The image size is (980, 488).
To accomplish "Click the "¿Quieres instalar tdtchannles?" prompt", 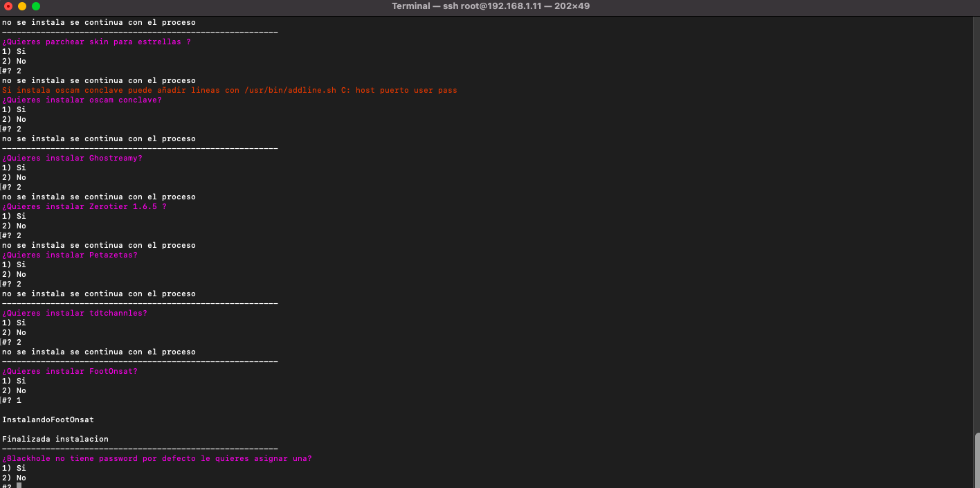I will [x=75, y=313].
